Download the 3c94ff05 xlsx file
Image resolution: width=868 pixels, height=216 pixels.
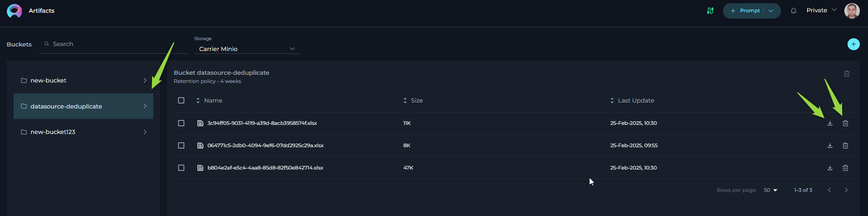click(x=830, y=123)
